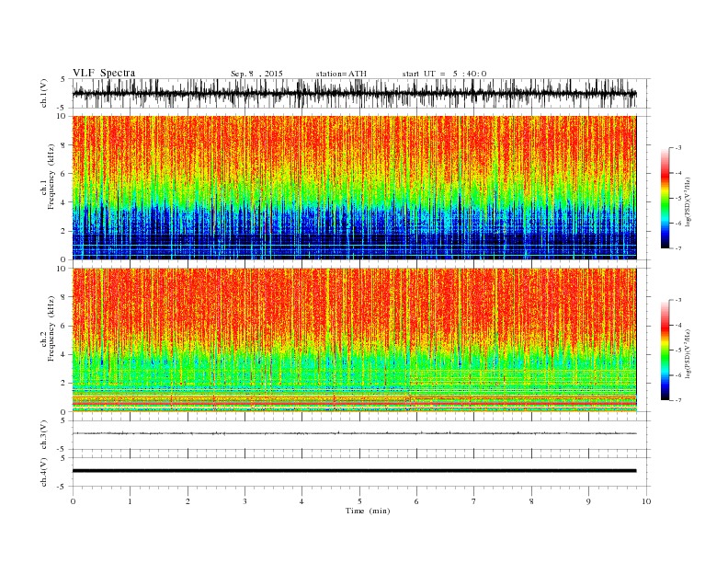Screen dimensions: 728x563
Task: Click the ch.2 spectrogram color scale bar
Action: point(665,350)
